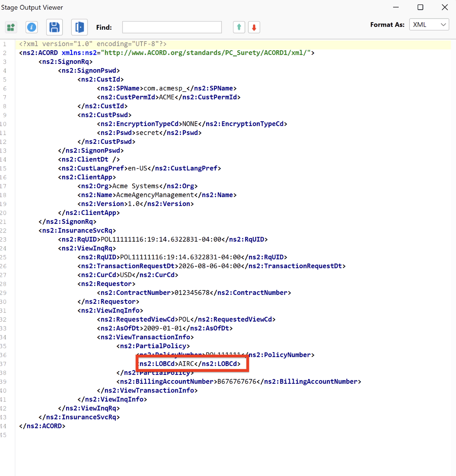The image size is (456, 476).
Task: Click the opening ns2:SignonRq tag
Action: click(x=66, y=62)
